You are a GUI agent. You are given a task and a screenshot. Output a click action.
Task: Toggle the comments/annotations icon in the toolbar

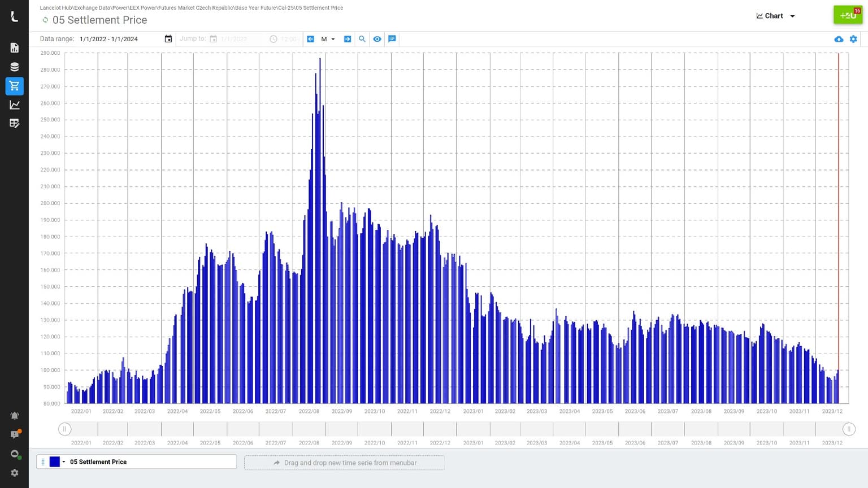pyautogui.click(x=392, y=39)
